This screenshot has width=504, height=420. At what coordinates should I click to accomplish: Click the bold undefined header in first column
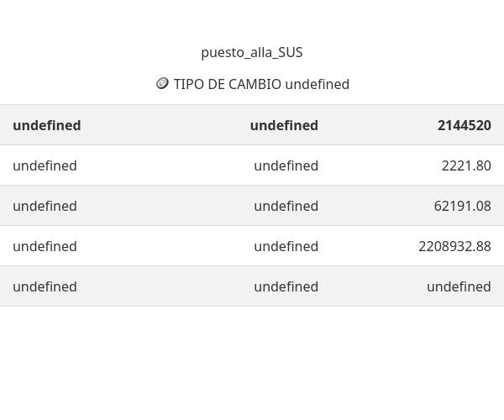pos(47,125)
